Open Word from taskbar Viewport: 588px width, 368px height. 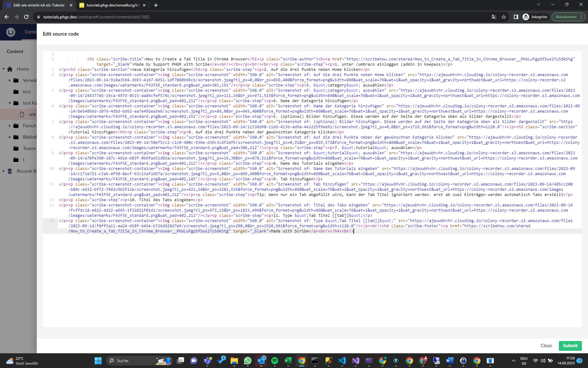click(x=450, y=361)
